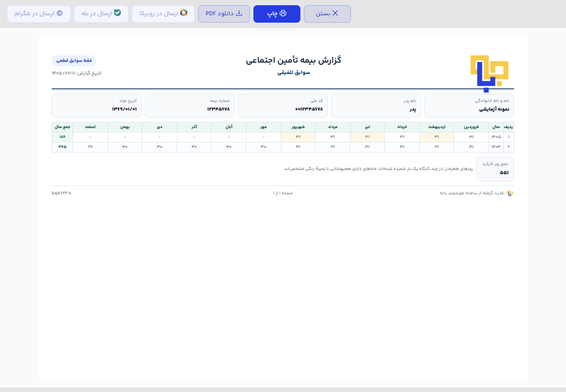
Task: Click the بستن (close) button
Action: (327, 14)
